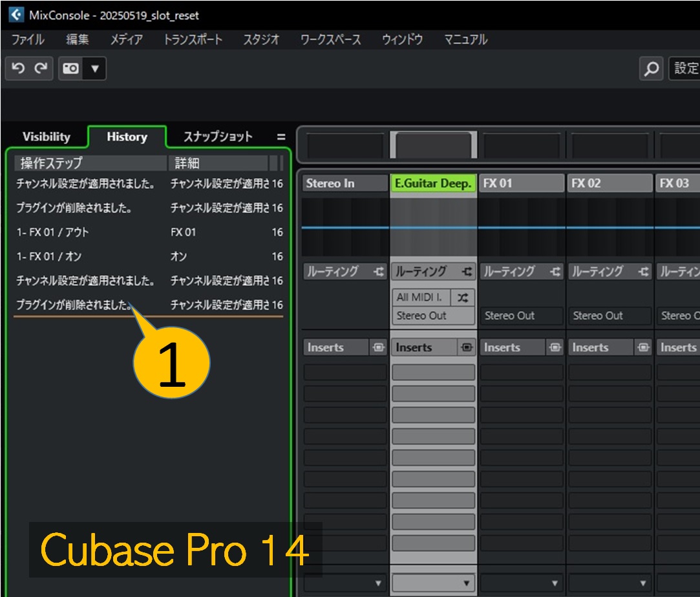Open the 編集 menu

point(77,39)
